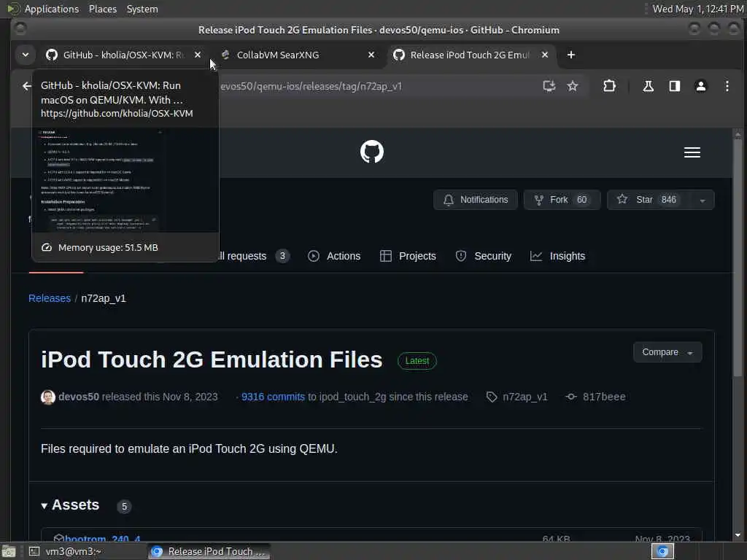Close the Release iPod Touch 2G tab

544,55
